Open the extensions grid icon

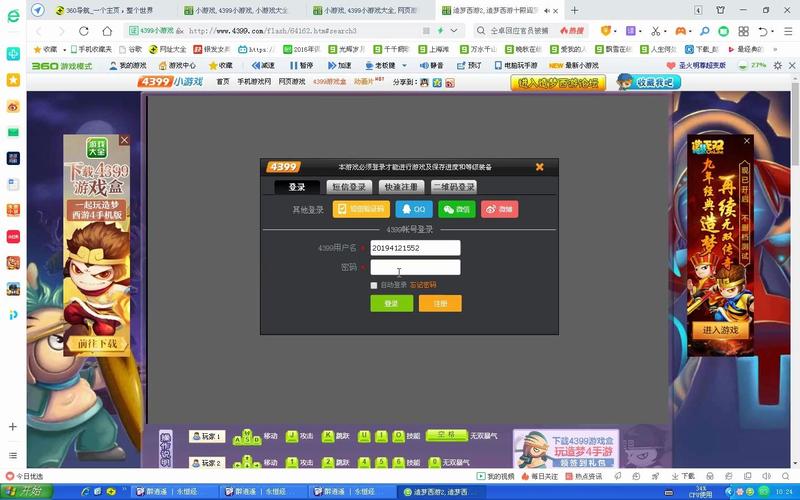[743, 31]
